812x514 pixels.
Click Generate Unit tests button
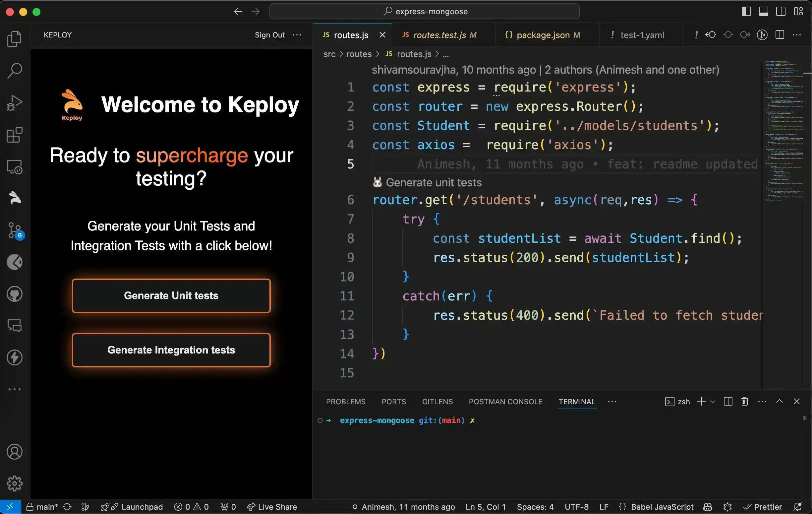click(x=171, y=296)
